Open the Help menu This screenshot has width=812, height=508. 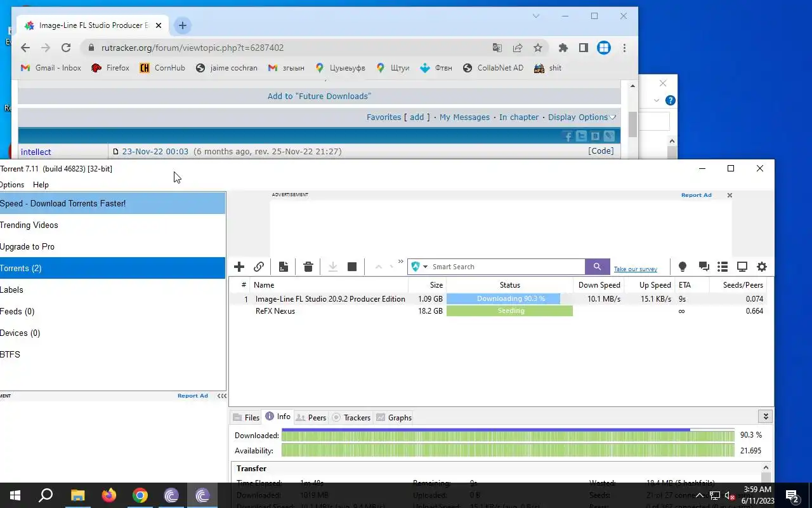tap(41, 185)
